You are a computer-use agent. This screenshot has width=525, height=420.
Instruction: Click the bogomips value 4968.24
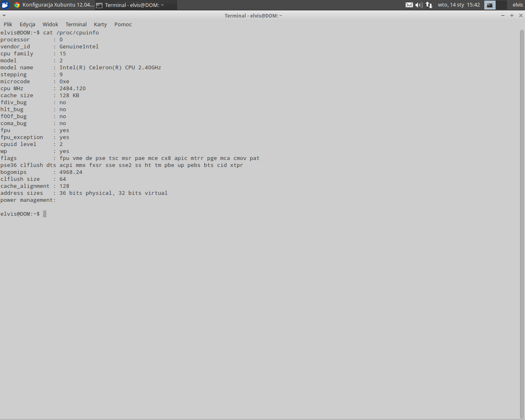pyautogui.click(x=71, y=172)
